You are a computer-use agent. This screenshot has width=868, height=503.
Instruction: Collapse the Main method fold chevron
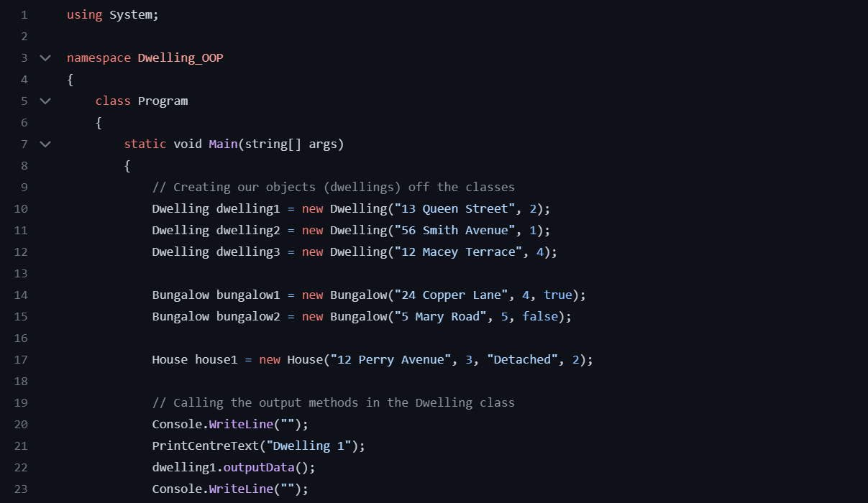[45, 144]
